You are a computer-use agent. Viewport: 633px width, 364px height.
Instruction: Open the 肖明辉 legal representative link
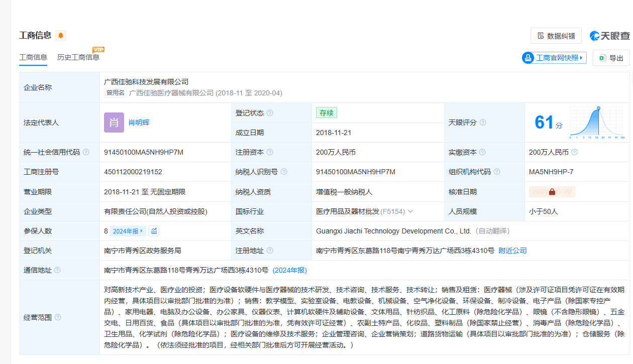(139, 123)
